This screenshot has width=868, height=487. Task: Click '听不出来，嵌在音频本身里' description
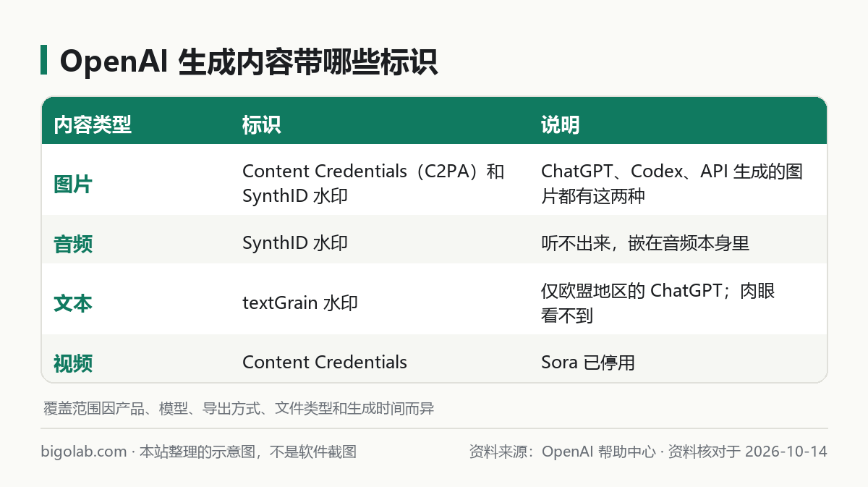pyautogui.click(x=645, y=243)
